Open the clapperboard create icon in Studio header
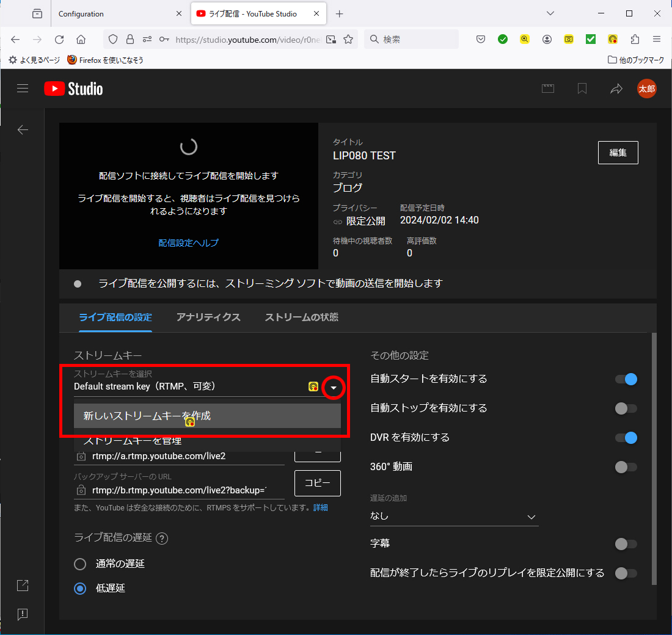 point(548,89)
